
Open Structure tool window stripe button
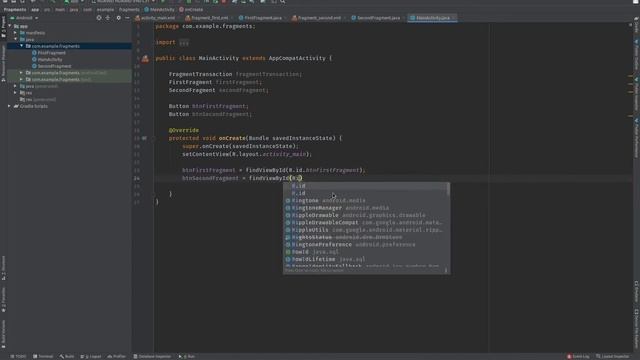[4, 268]
